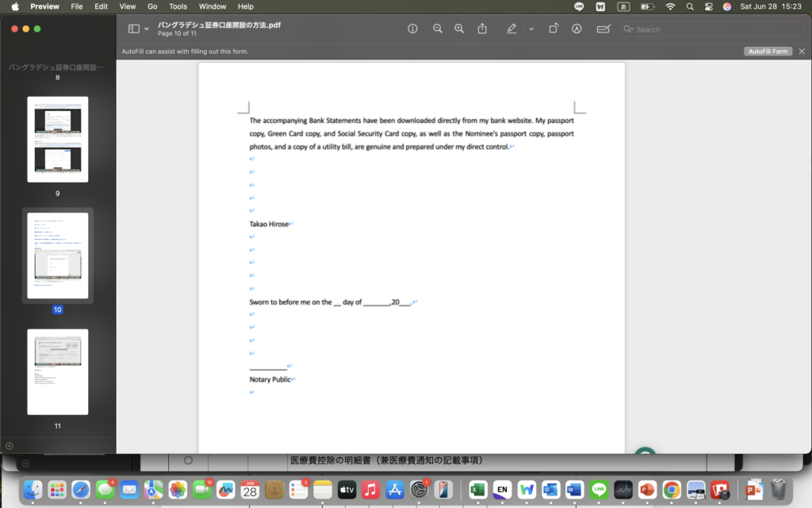Open the Tools menu
The height and width of the screenshot is (508, 812).
pyautogui.click(x=178, y=6)
